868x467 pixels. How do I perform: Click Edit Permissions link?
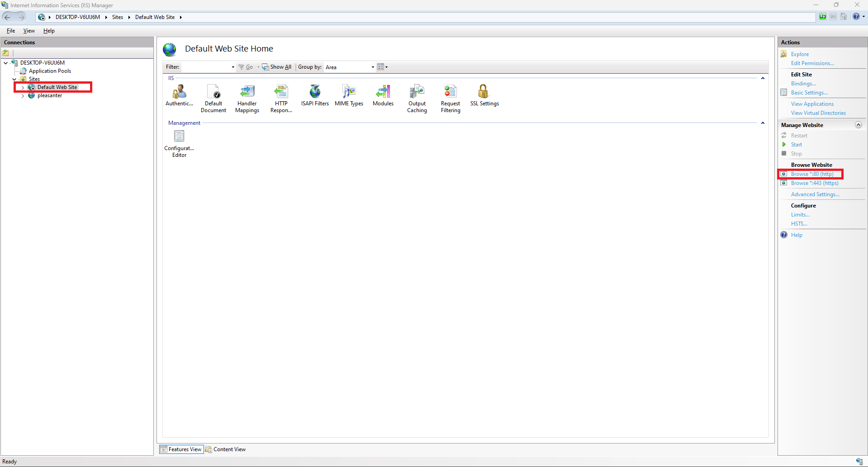812,63
